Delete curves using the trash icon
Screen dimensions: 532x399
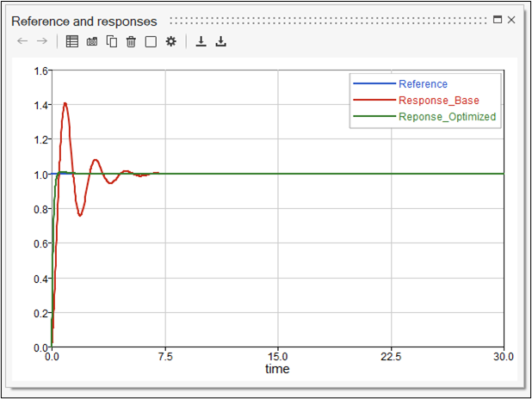(131, 41)
